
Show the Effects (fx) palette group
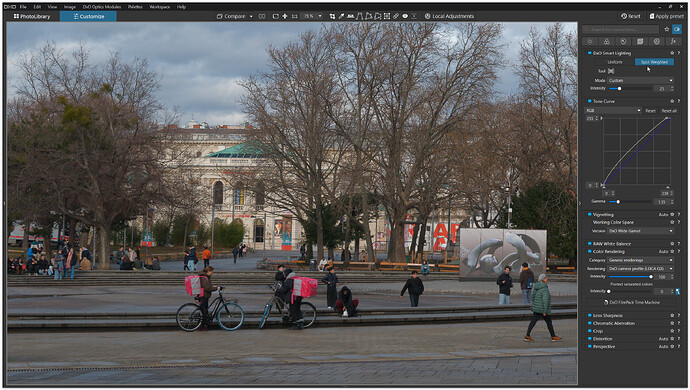673,41
